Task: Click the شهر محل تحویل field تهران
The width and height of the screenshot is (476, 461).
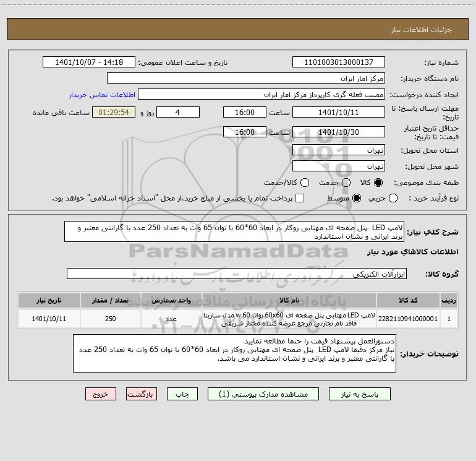Action: [x=339, y=166]
